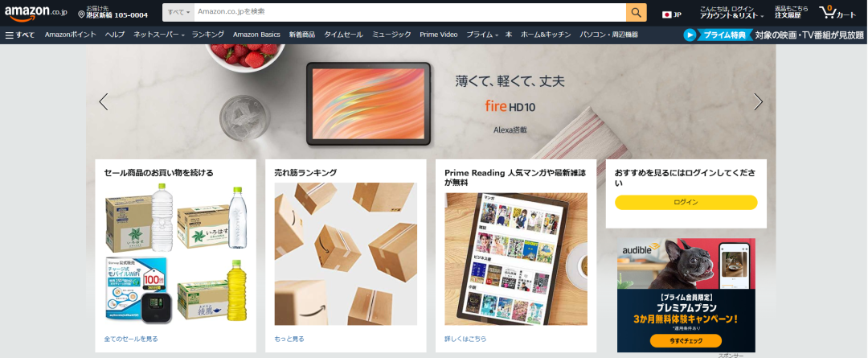Select タイムセール in navigation bar
Screen dimensions: 868x358
[x=343, y=35]
